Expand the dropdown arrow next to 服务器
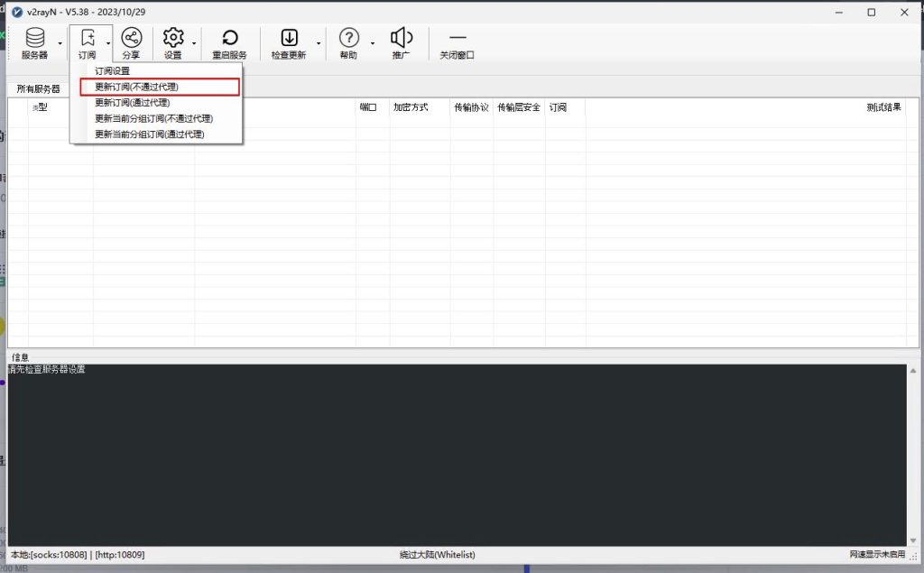 click(x=60, y=43)
